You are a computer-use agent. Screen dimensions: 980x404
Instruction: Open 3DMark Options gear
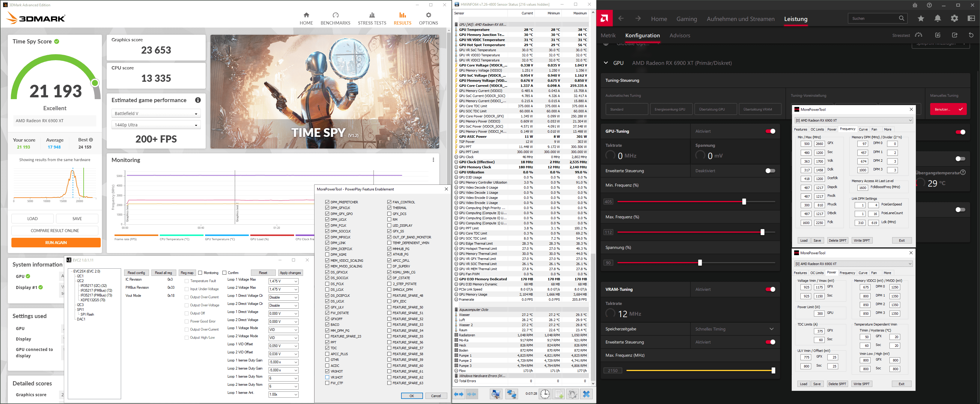[x=428, y=19]
